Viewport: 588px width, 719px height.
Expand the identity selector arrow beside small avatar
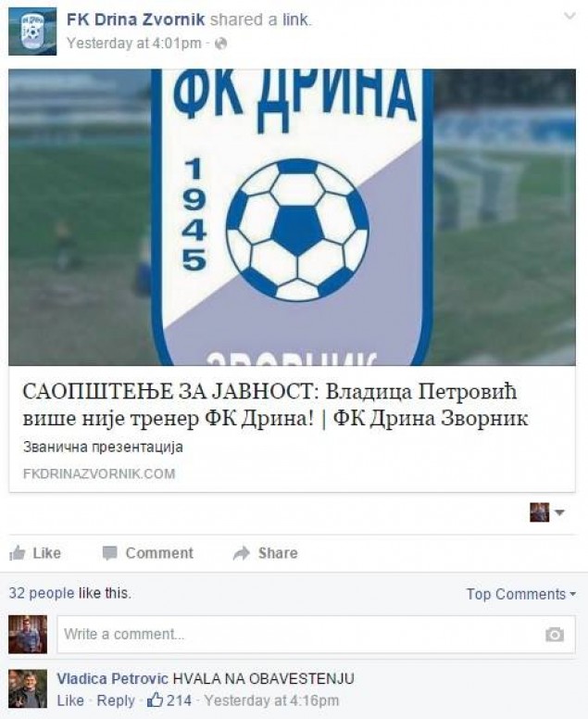(559, 512)
